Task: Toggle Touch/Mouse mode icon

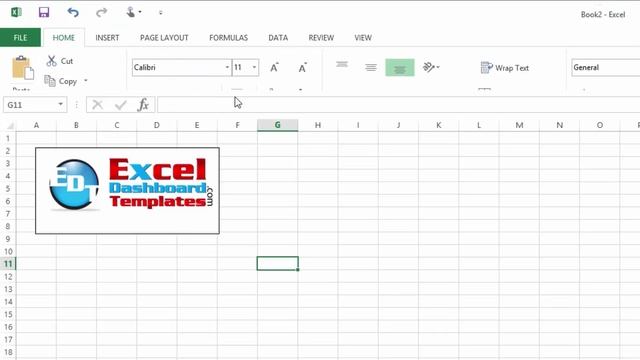Action: pos(131,12)
